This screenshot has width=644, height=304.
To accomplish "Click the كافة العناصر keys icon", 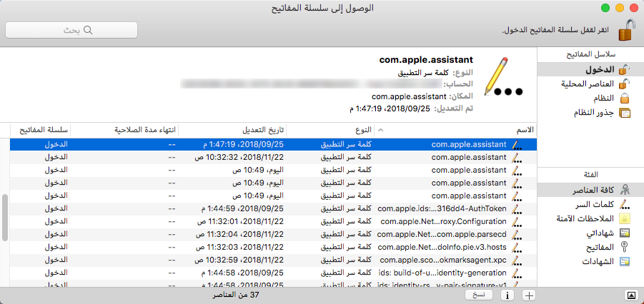I will [624, 190].
